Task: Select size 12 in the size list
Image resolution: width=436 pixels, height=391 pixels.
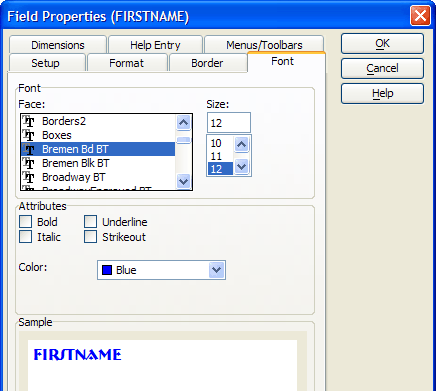Action: pyautogui.click(x=220, y=169)
